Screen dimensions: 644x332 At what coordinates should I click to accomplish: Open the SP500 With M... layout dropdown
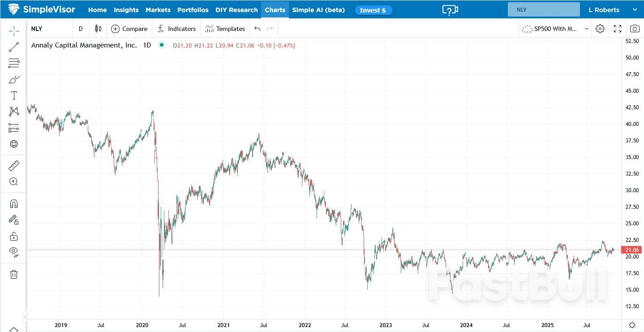pyautogui.click(x=555, y=28)
